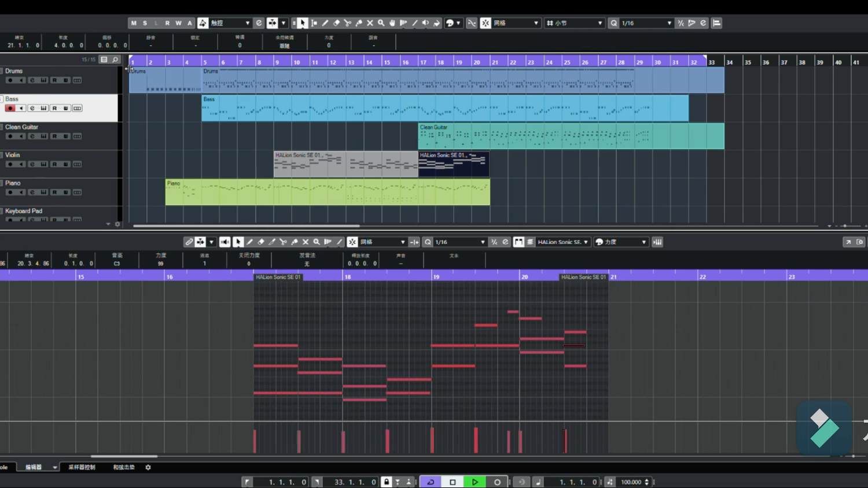Disable record enable on the Bass track
The image size is (868, 488).
click(10, 108)
